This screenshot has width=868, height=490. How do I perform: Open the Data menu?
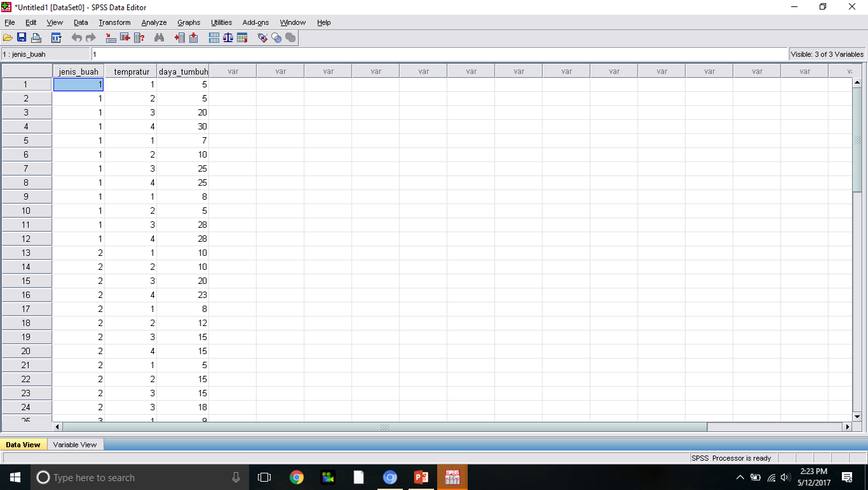(81, 22)
